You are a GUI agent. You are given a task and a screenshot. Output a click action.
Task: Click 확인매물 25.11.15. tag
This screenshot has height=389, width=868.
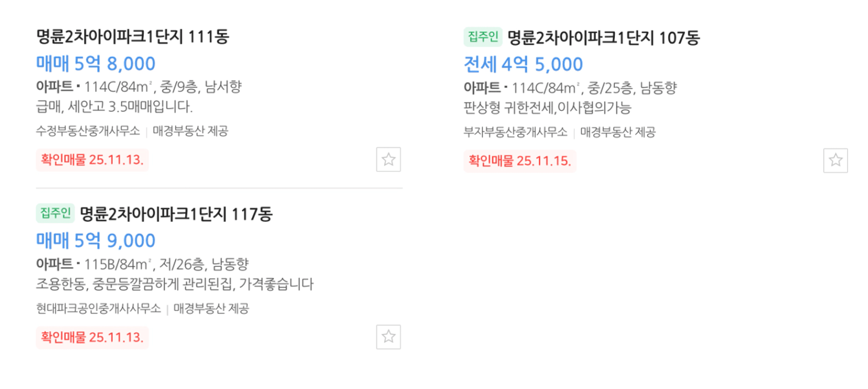pos(519,161)
